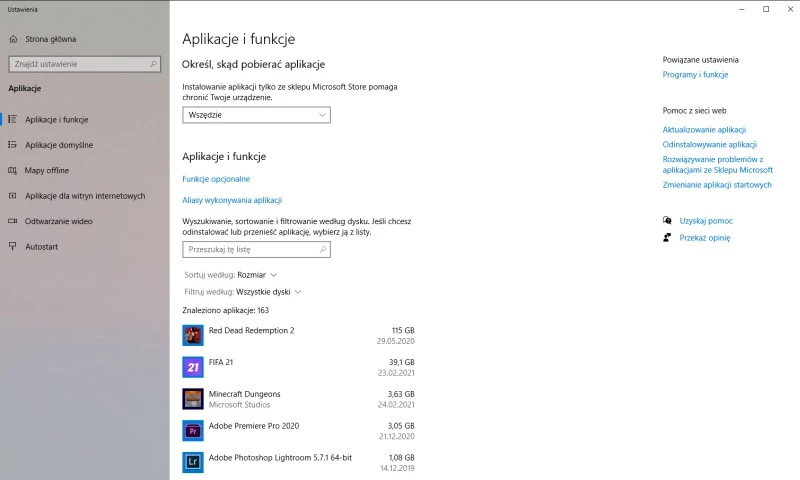Select Adobe Premiere Pro 2020 entry name
This screenshot has height=480, width=800.
click(x=254, y=426)
